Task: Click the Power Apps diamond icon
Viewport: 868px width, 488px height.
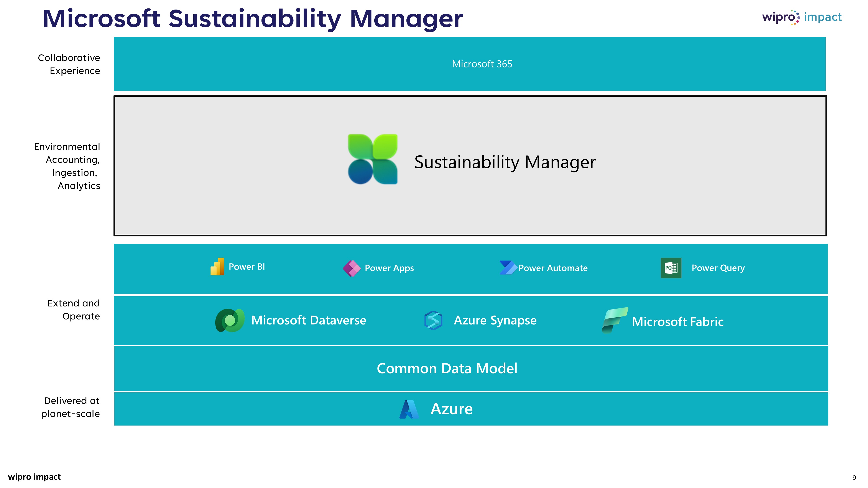Action: [x=352, y=269]
